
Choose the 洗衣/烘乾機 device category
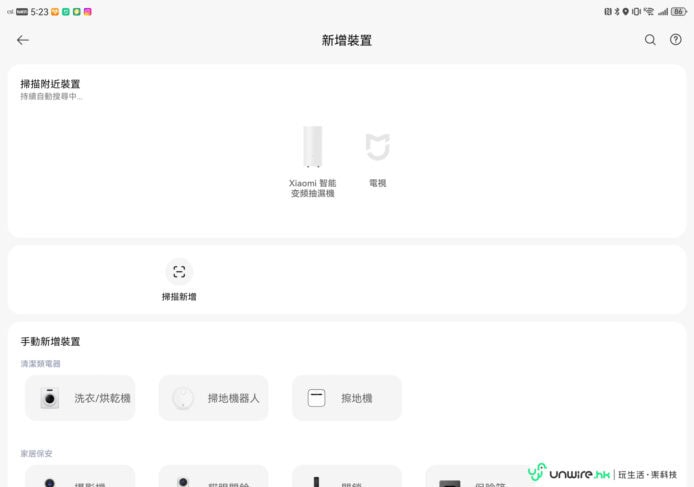pyautogui.click(x=80, y=398)
